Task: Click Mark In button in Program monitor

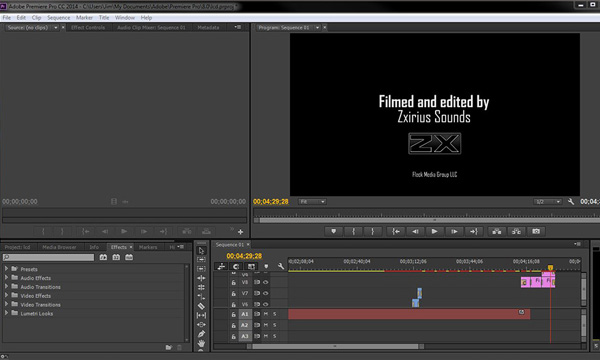Action: pyautogui.click(x=353, y=231)
